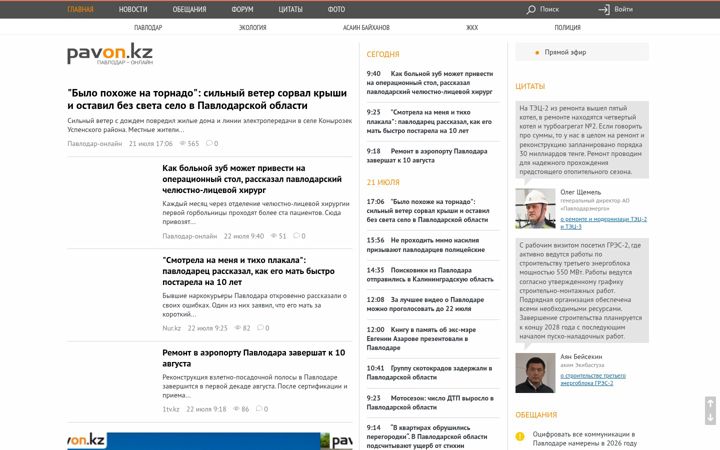The image size is (720, 450).
Task: Open the 12:00 book about ex-mayor item
Action: 421,338
